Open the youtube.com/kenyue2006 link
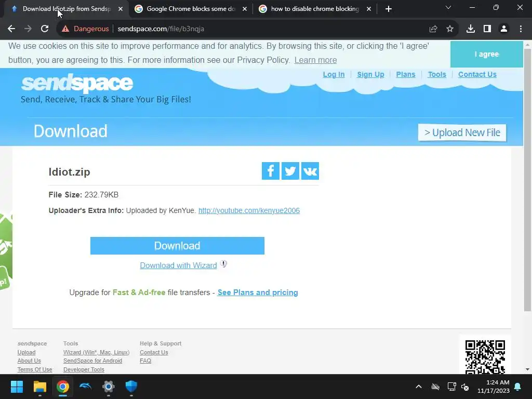Screen dimensions: 532x399 click(249, 210)
